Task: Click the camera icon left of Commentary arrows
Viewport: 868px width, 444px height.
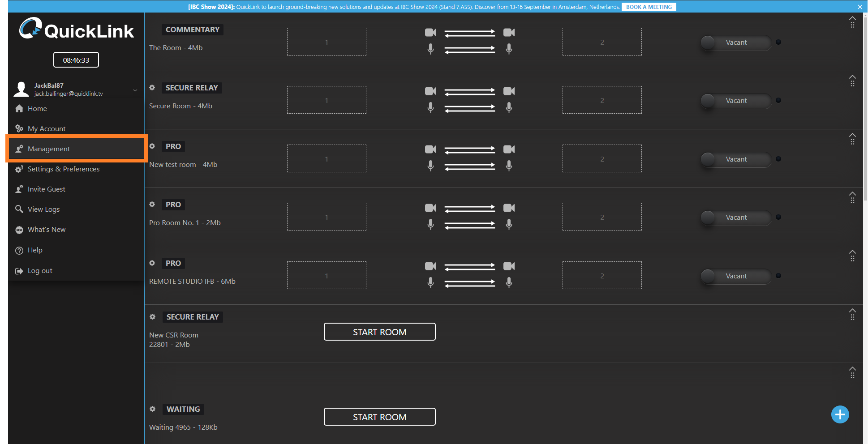Action: tap(430, 33)
